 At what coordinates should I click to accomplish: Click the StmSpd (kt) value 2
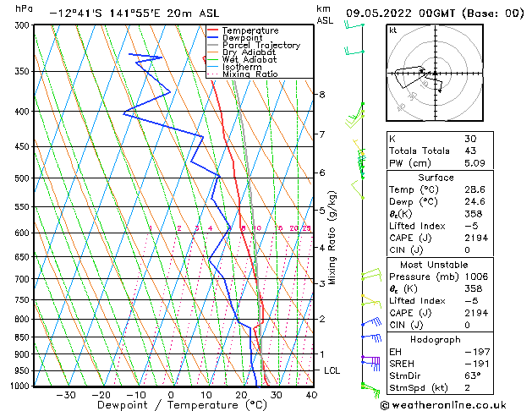click(468, 387)
